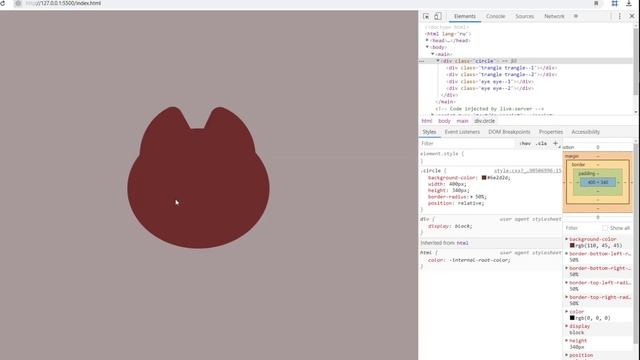Select div.circle in the breadcrumb bar
Viewport: 640px width, 360px height.
click(484, 121)
